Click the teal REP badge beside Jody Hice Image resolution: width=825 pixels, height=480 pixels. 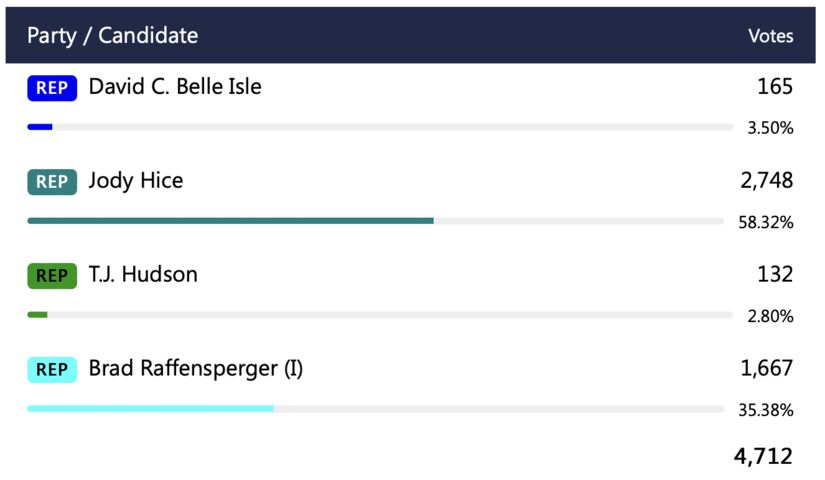(x=52, y=182)
